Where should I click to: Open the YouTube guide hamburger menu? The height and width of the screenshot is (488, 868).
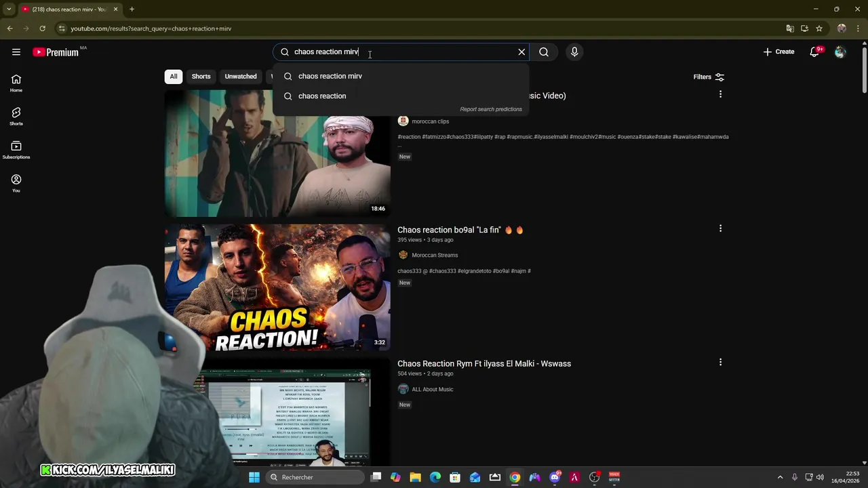click(16, 52)
